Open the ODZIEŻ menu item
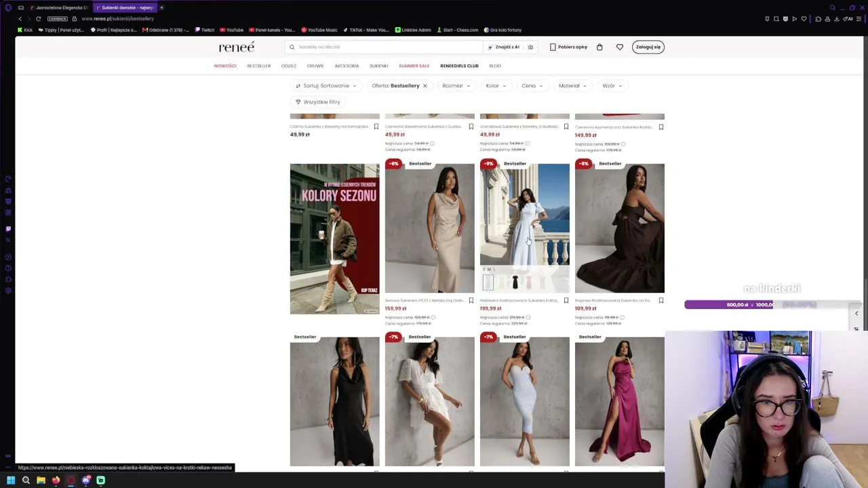 (x=289, y=66)
